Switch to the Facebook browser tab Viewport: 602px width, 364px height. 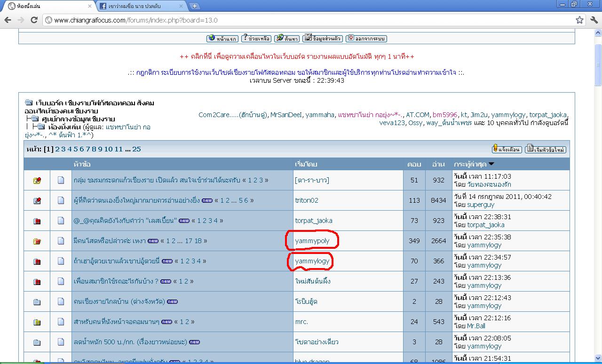pyautogui.click(x=141, y=6)
